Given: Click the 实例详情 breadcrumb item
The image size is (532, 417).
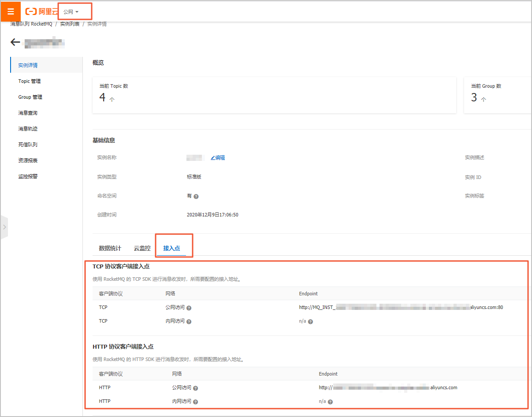Looking at the screenshot, I should point(97,24).
